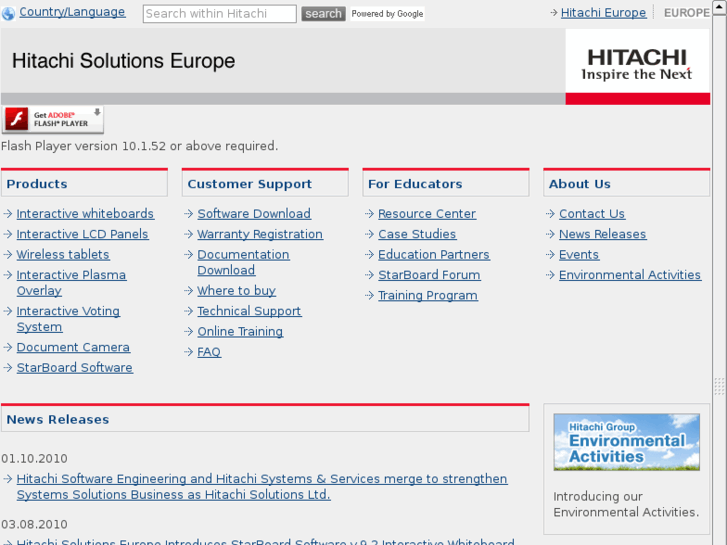Open the Country/Language link
Screen dimensions: 727x545
click(72, 12)
